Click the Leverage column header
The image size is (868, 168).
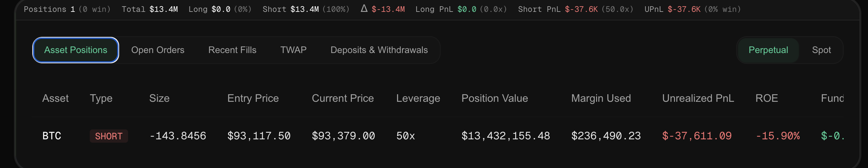[418, 98]
